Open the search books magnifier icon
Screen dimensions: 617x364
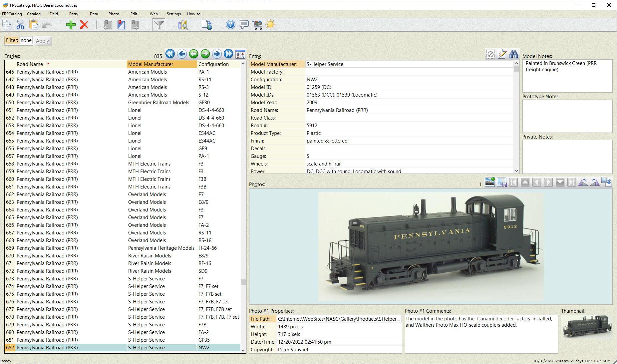(183, 25)
